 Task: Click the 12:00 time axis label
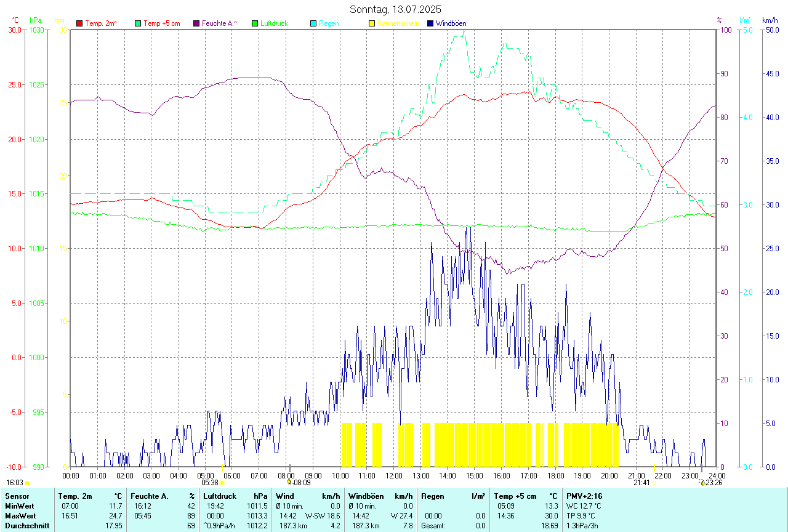tap(393, 475)
